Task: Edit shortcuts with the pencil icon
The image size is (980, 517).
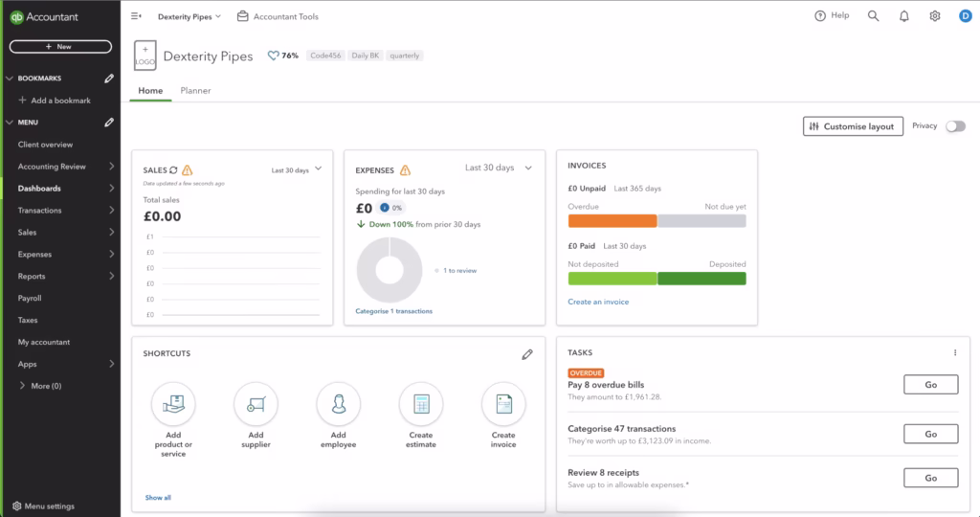Action: click(x=527, y=354)
